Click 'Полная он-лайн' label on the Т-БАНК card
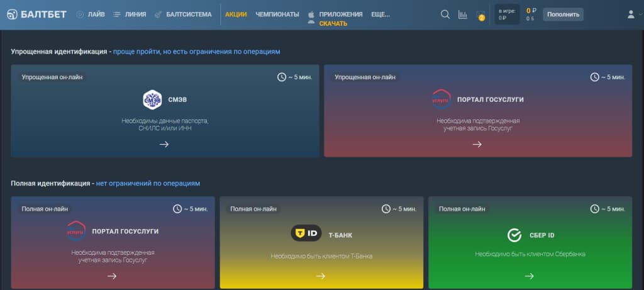 pos(253,209)
